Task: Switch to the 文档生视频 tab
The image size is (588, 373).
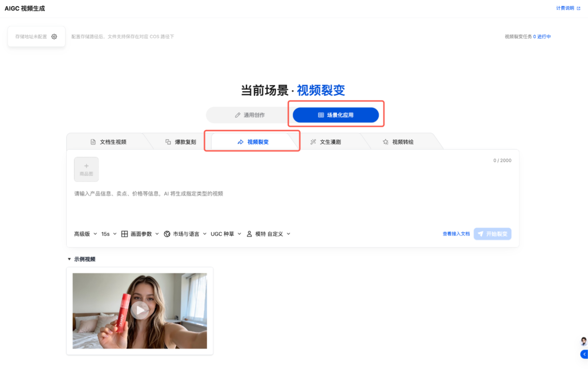Action: coord(108,142)
